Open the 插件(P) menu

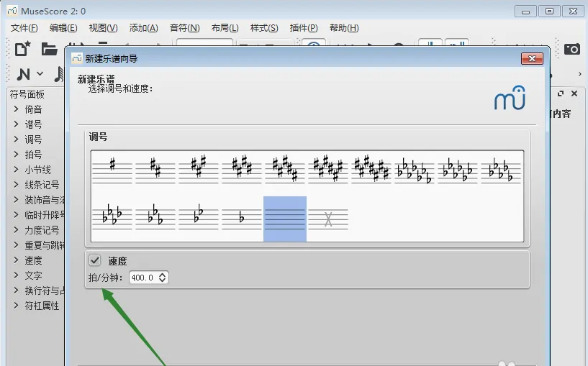tap(304, 28)
